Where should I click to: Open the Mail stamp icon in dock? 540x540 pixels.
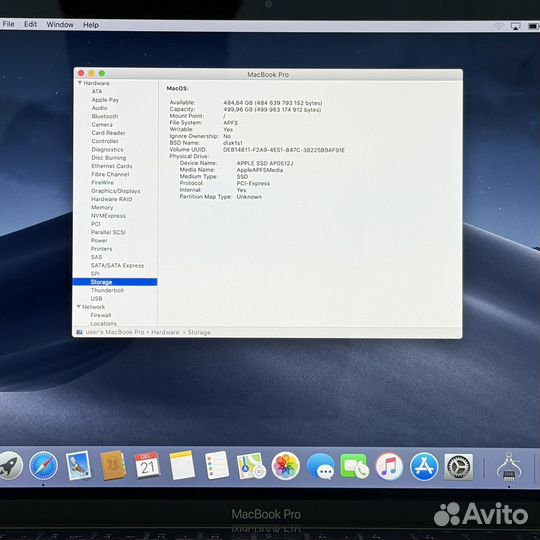[79, 466]
